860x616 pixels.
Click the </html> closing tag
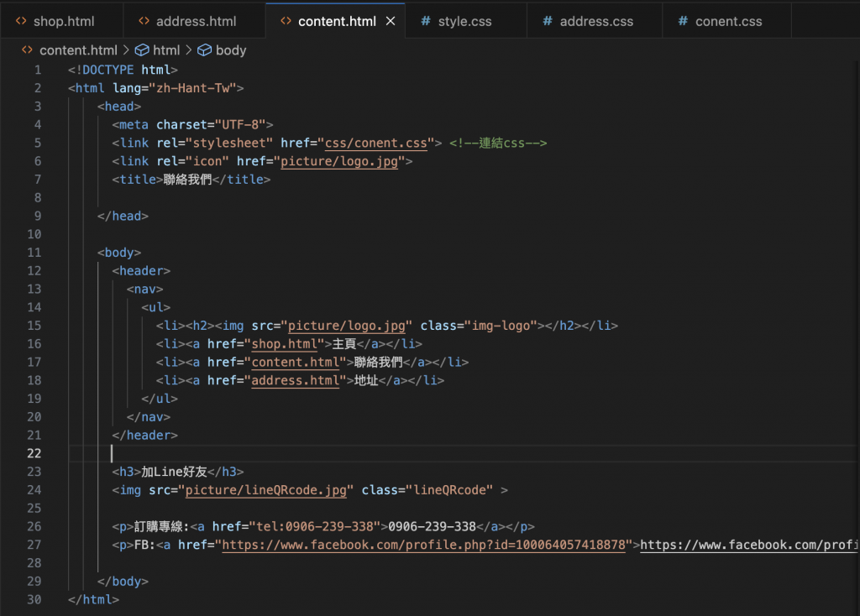tap(94, 599)
